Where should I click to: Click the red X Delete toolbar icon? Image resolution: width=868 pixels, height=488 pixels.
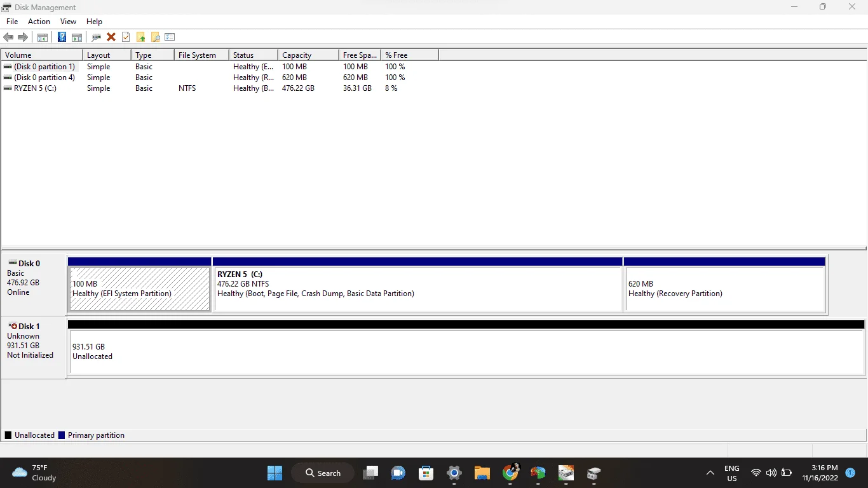click(111, 37)
